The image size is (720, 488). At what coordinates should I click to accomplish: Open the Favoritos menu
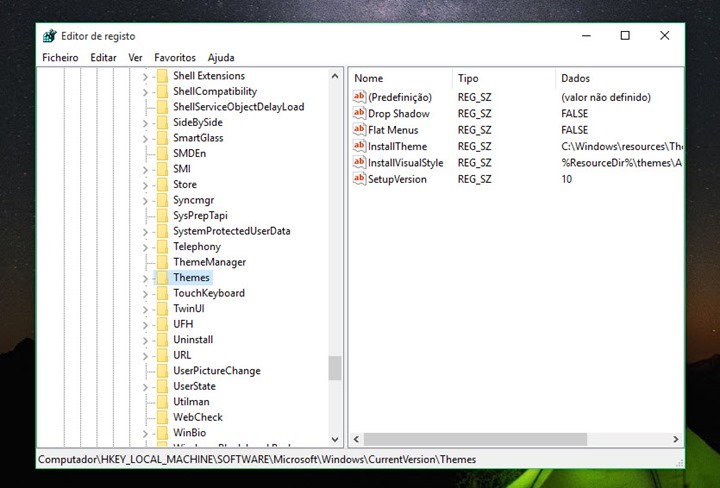tap(175, 58)
